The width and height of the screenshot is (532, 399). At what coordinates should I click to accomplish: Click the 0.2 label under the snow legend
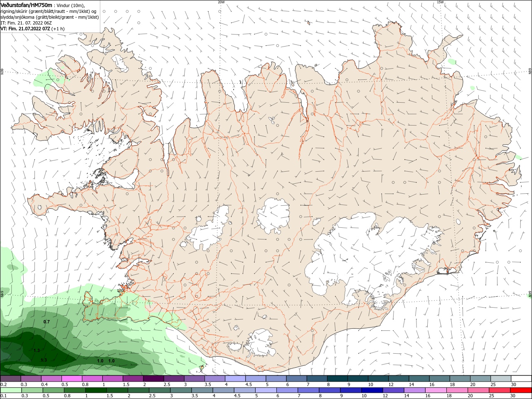point(3,384)
